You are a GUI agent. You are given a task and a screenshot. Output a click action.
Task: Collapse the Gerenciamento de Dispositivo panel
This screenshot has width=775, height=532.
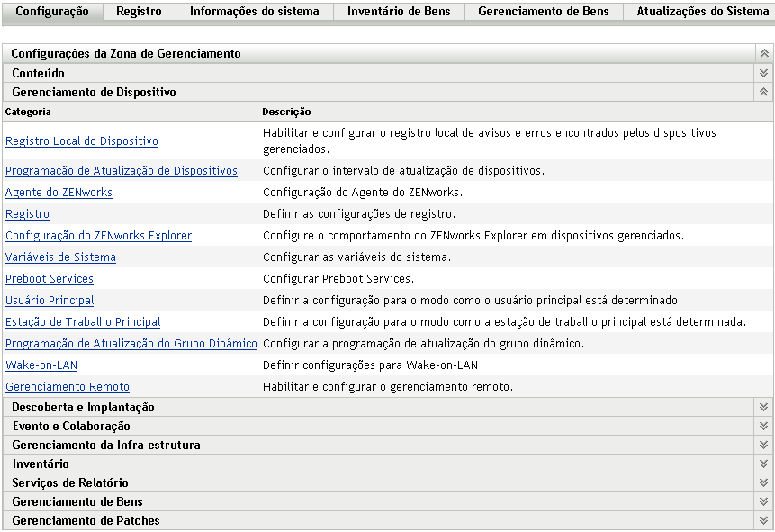coord(763,92)
